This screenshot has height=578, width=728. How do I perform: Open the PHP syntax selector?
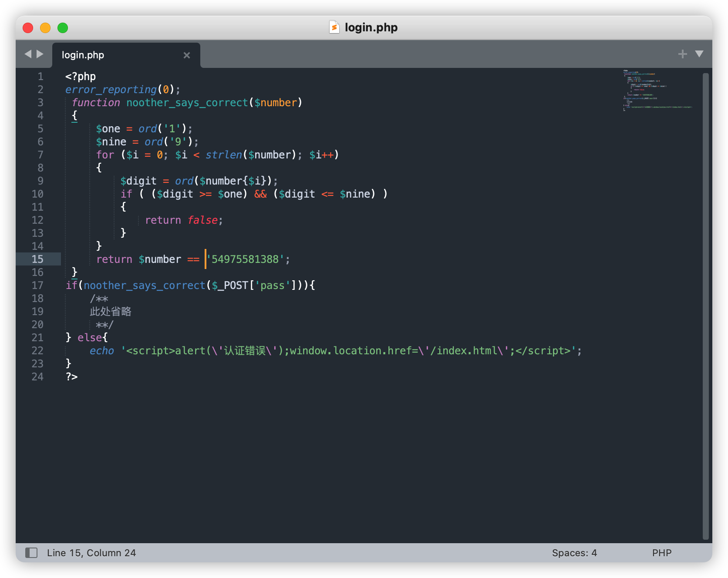(662, 553)
